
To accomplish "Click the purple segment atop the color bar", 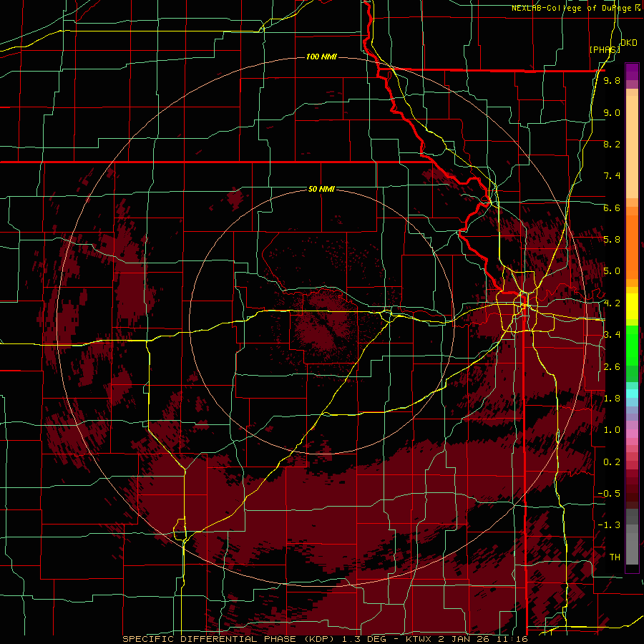I will tap(632, 72).
